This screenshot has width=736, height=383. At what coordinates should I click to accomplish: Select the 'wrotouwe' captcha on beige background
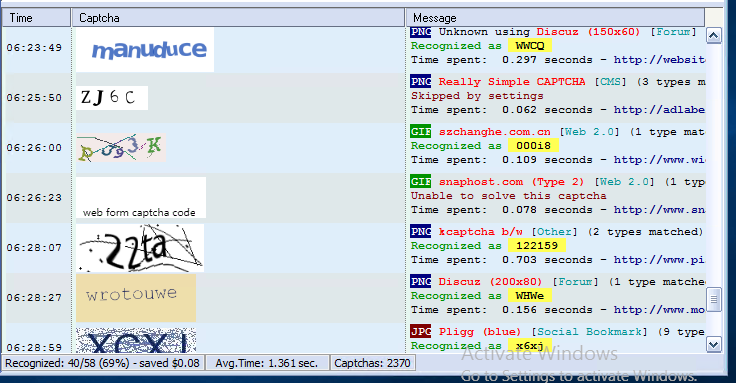point(136,298)
